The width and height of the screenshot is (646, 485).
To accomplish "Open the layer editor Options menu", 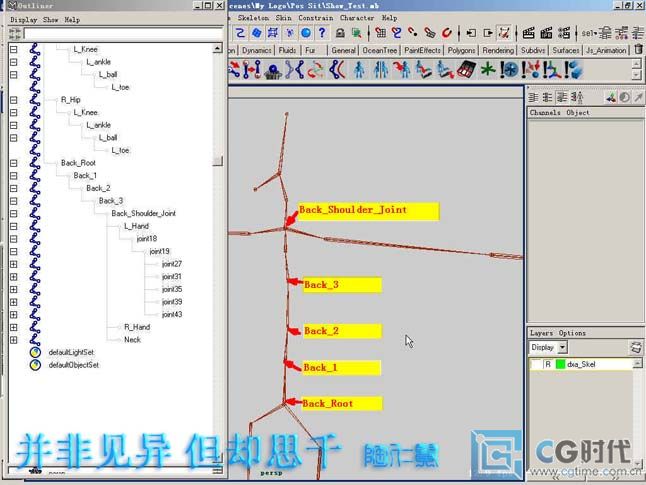I will pos(572,333).
